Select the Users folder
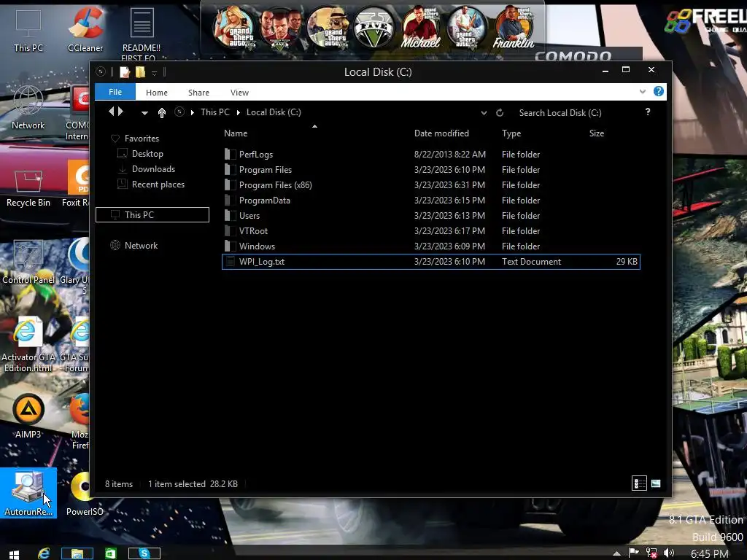Screen dimensions: 747x560 click(x=430, y=215)
